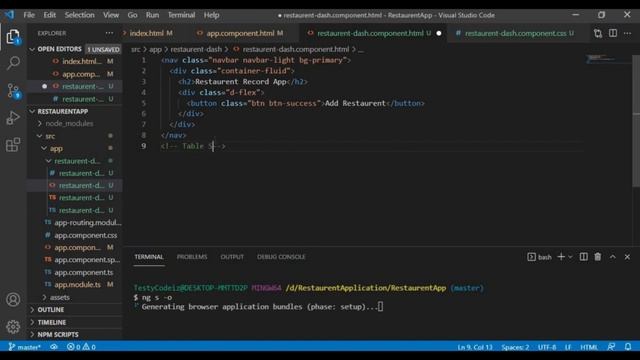
Task: Click Ln 9, Col 13 cursor position
Action: pos(475,347)
